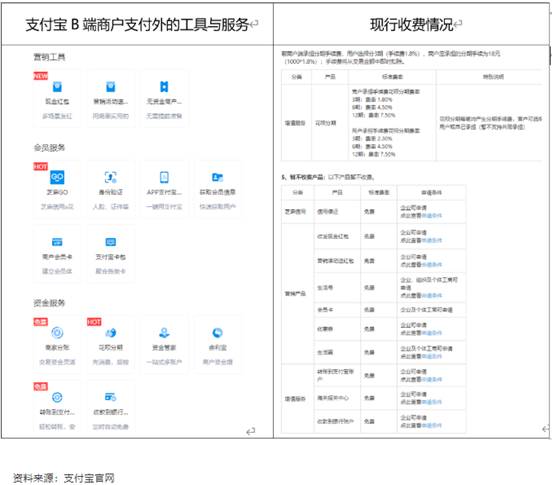Image resolution: width=554 pixels, height=485 pixels.
Task: Launch the 芝麻GO member service icon
Action: pyautogui.click(x=57, y=177)
